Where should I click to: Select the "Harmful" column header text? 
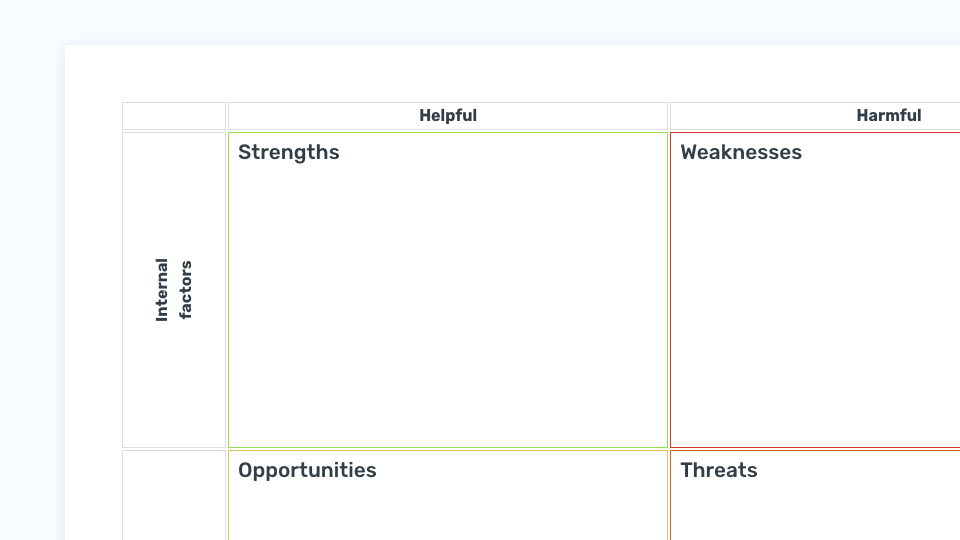[x=888, y=116]
